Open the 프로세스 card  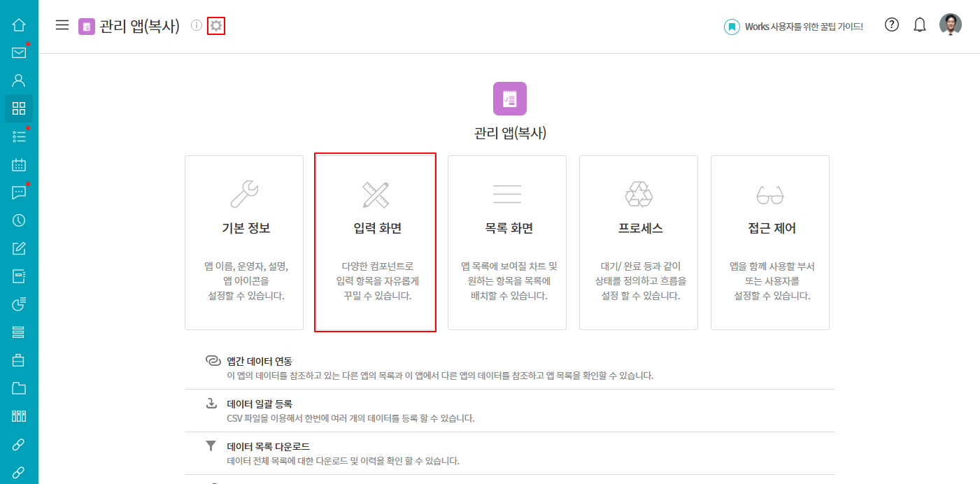pos(639,242)
